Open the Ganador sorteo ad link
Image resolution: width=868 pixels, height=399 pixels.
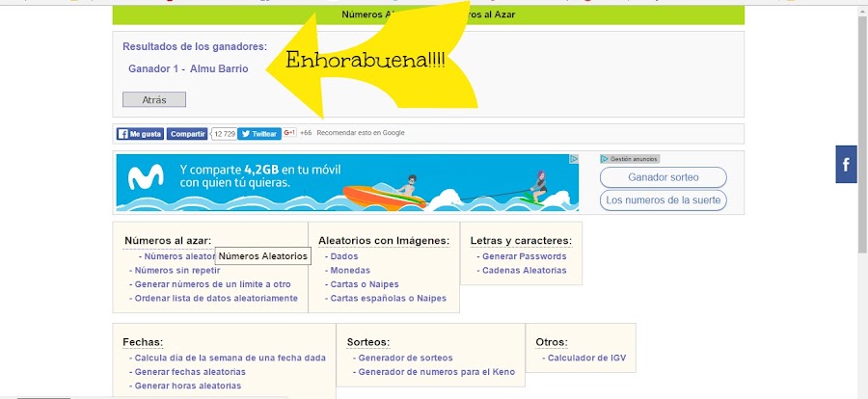pos(664,177)
